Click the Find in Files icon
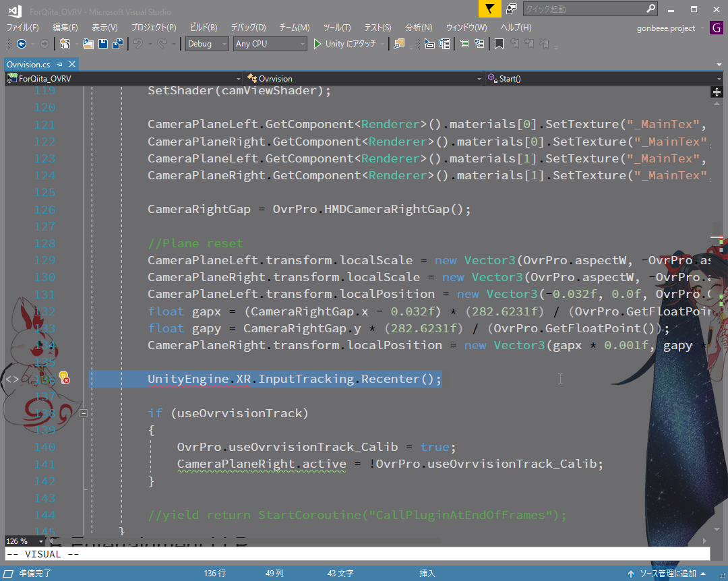 tap(400, 44)
